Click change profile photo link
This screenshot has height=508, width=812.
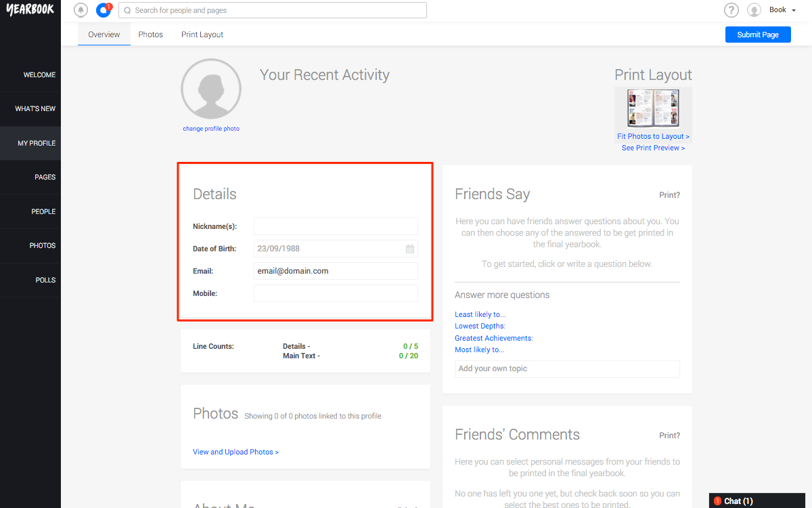click(x=211, y=129)
